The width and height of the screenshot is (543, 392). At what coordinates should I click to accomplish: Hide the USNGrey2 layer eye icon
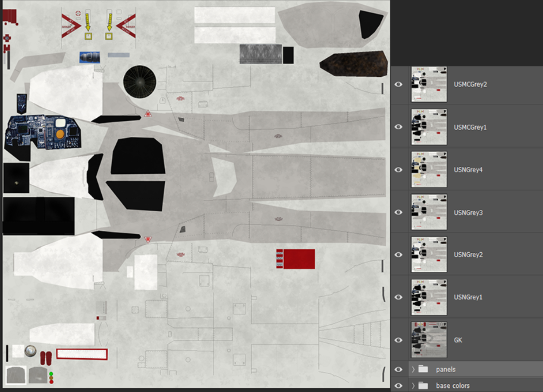click(x=399, y=255)
